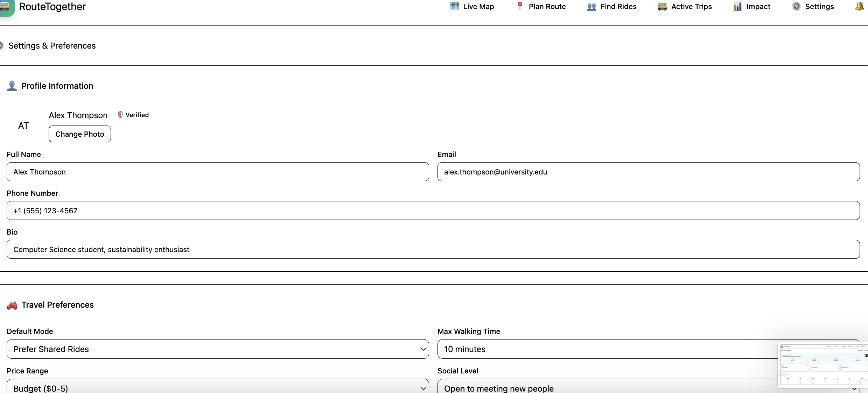The image size is (868, 393).
Task: Click the screenshot preview thumbnail
Action: coord(822,364)
